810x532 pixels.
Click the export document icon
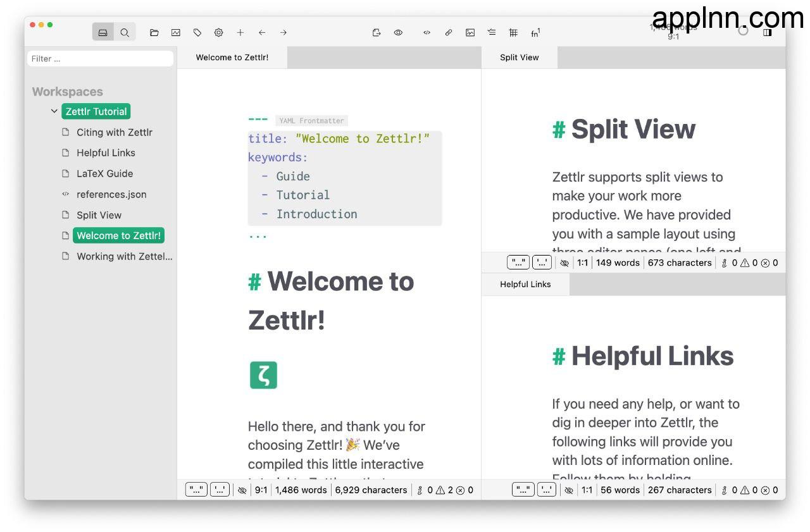click(377, 32)
